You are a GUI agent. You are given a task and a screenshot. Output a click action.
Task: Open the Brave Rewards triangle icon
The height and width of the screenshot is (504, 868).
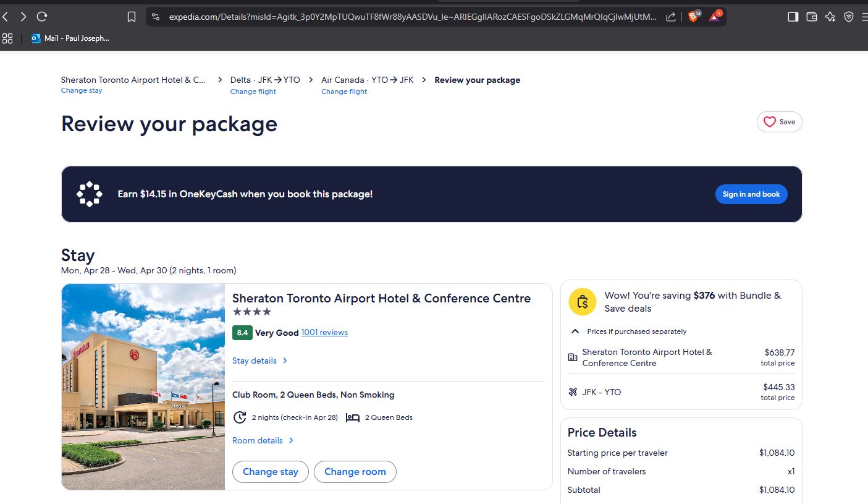tap(714, 17)
